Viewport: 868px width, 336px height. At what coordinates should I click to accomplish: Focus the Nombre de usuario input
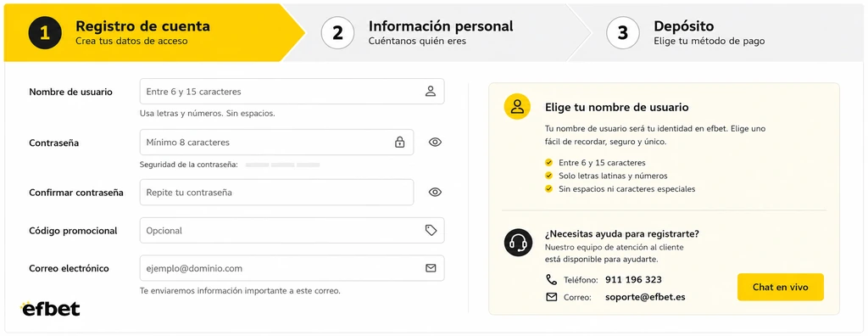[x=292, y=92]
